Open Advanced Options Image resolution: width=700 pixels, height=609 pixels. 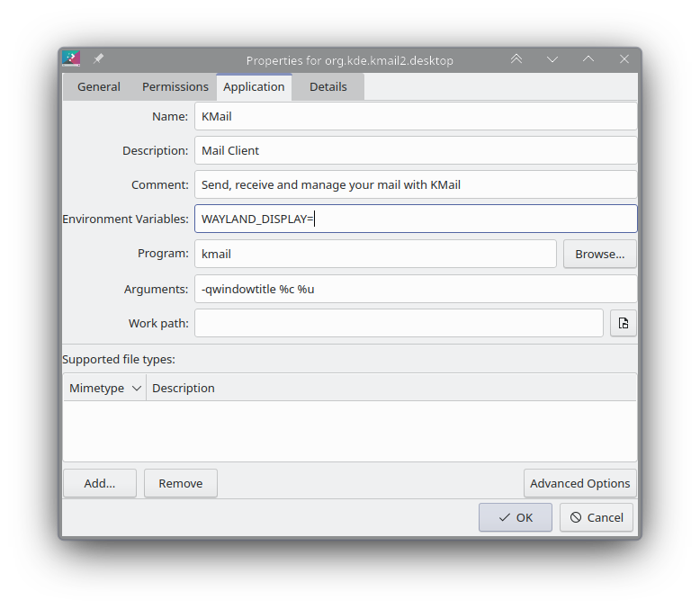[x=580, y=483]
